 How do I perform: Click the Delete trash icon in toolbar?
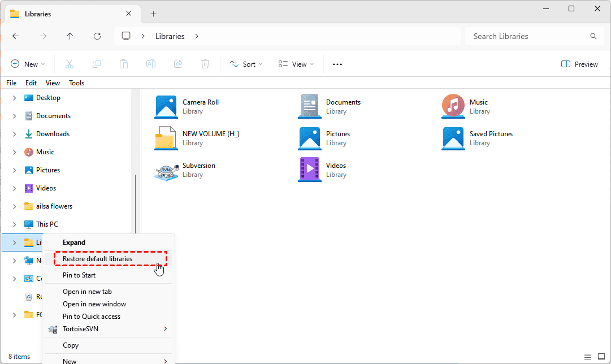pyautogui.click(x=205, y=64)
